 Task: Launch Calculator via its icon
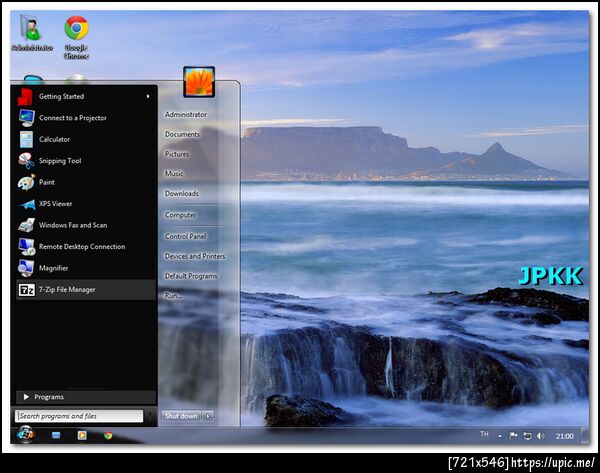[x=26, y=139]
